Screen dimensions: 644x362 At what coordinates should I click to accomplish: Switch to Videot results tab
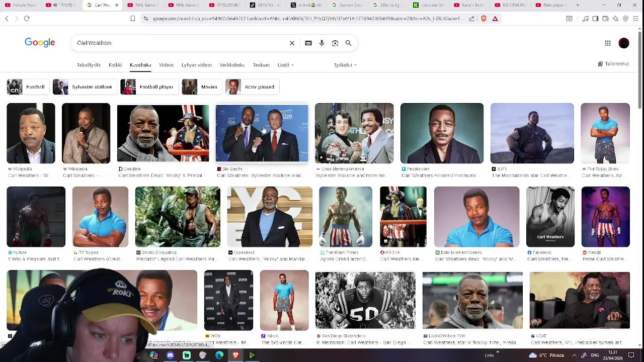167,65
